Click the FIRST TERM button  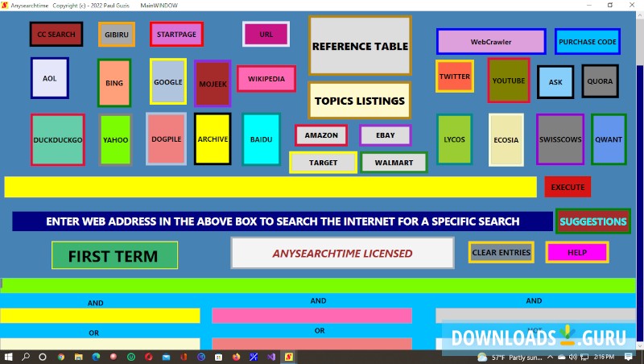tap(114, 255)
